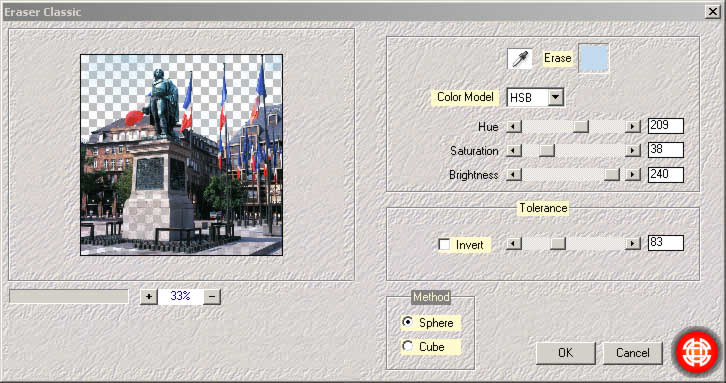
Task: Click the Saturation slider thumb
Action: point(547,151)
